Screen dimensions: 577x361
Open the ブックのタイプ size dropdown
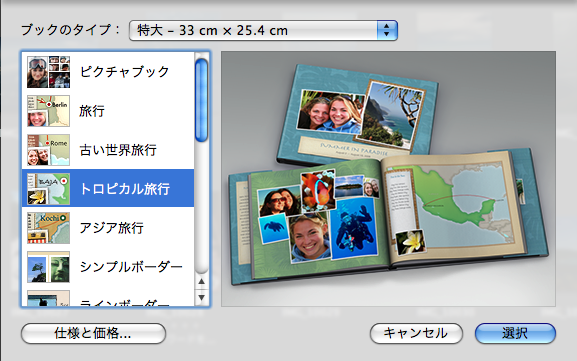(x=263, y=31)
